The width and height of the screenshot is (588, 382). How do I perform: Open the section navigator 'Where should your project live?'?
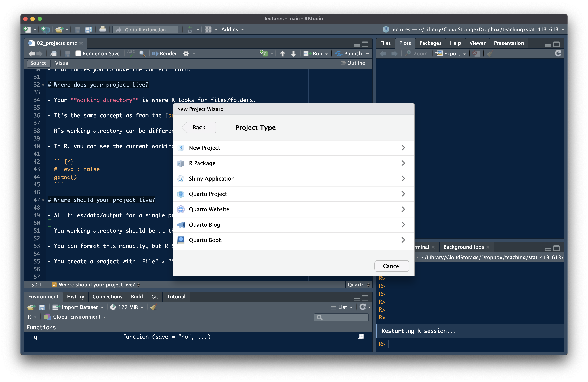coord(96,285)
